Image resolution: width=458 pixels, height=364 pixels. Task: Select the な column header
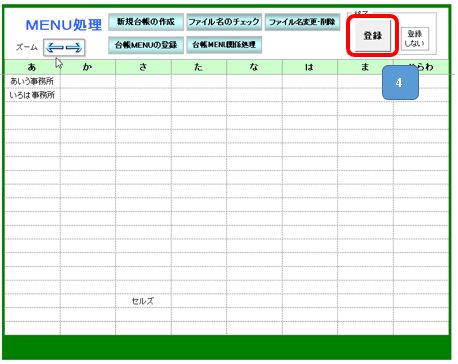click(x=254, y=67)
